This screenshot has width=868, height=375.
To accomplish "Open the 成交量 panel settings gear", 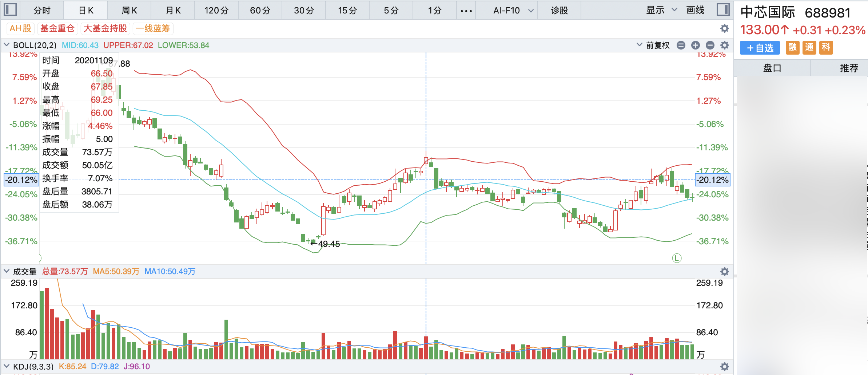I will click(x=724, y=272).
